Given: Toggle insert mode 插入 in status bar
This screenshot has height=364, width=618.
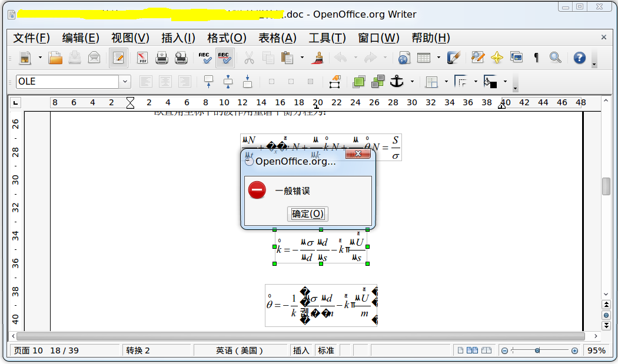Looking at the screenshot, I should 301,350.
